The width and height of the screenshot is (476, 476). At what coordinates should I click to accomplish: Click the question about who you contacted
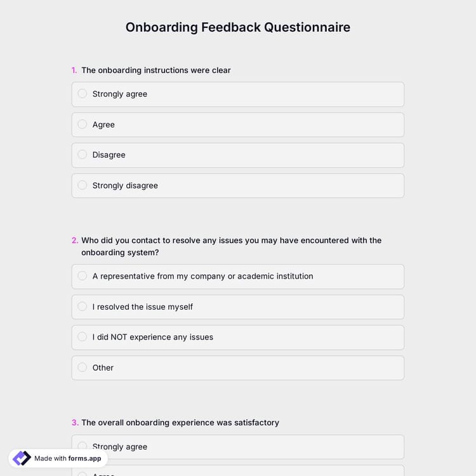(231, 246)
